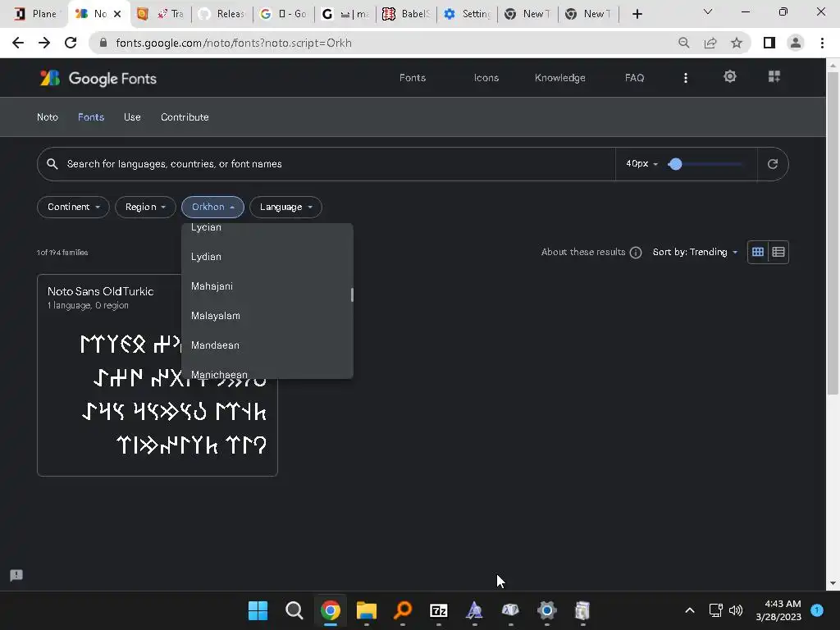Bookmark this page with the star
Image resolution: width=840 pixels, height=630 pixels.
click(x=737, y=43)
